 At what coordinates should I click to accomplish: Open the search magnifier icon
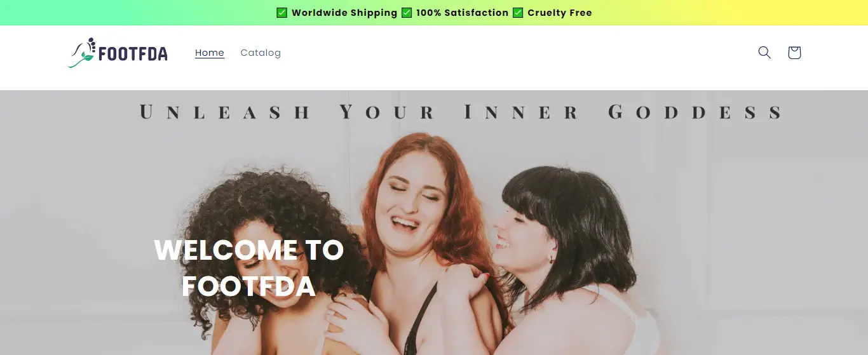(x=764, y=53)
